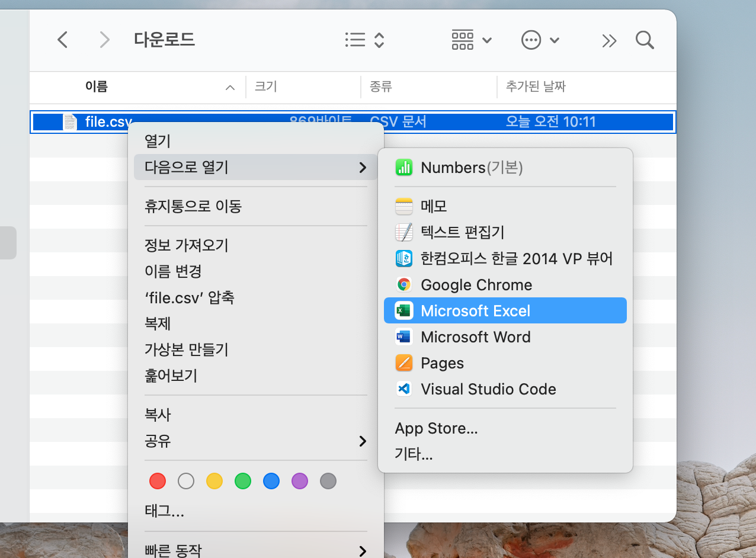Open with Google Chrome
This screenshot has height=558, width=756.
pyautogui.click(x=505, y=284)
